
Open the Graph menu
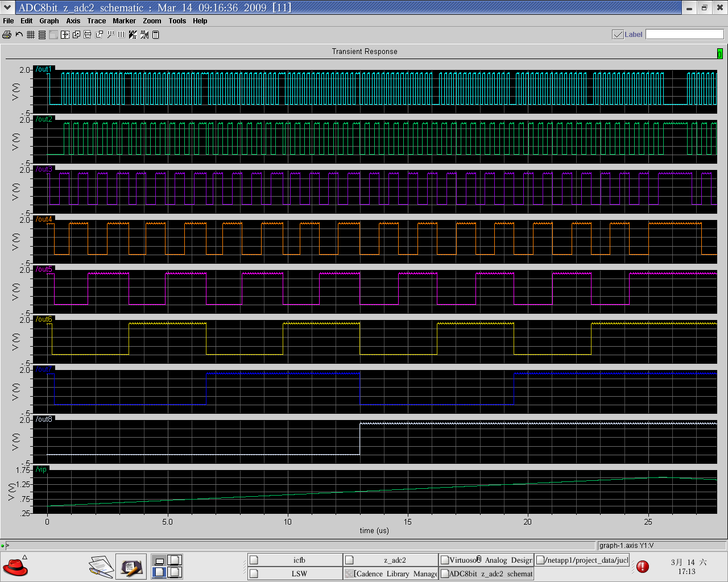point(49,21)
